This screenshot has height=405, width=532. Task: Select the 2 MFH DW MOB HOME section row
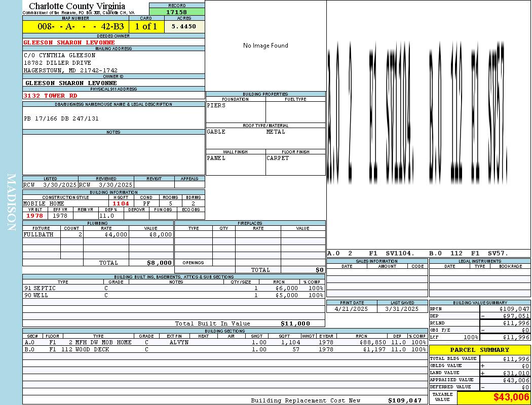225,342
